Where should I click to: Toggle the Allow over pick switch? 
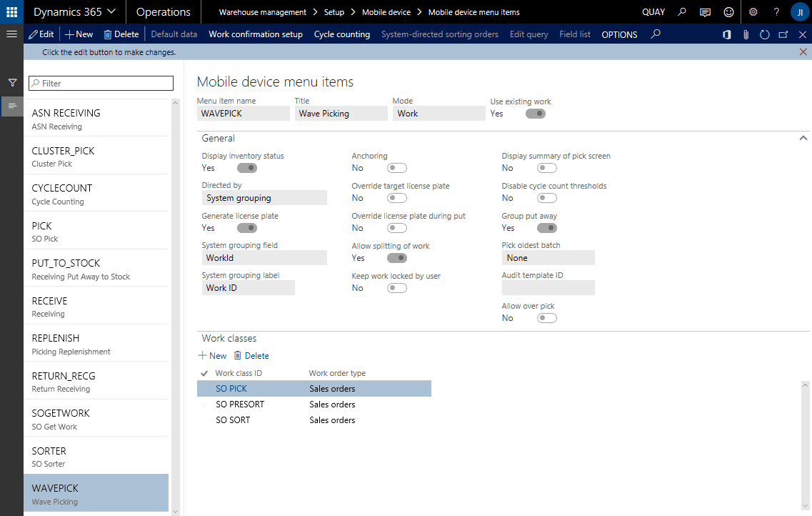pos(547,318)
